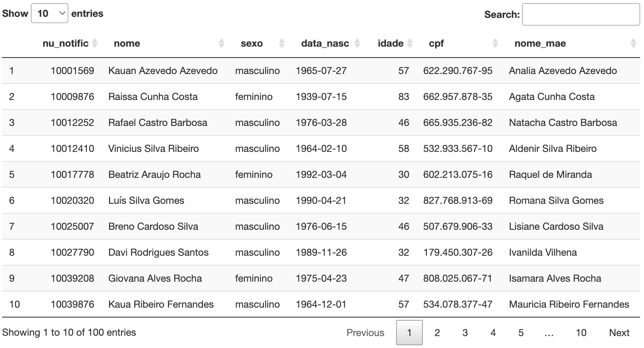Click sort arrows on nome column
The image size is (644, 348).
point(221,43)
